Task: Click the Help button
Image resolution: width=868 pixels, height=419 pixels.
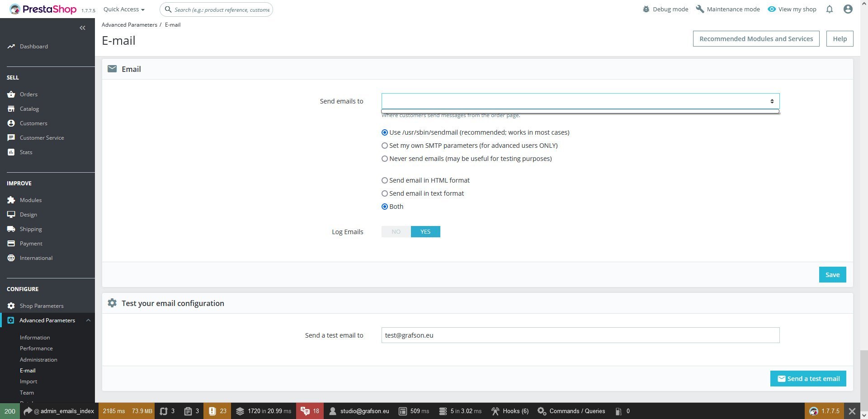Action: (x=840, y=39)
